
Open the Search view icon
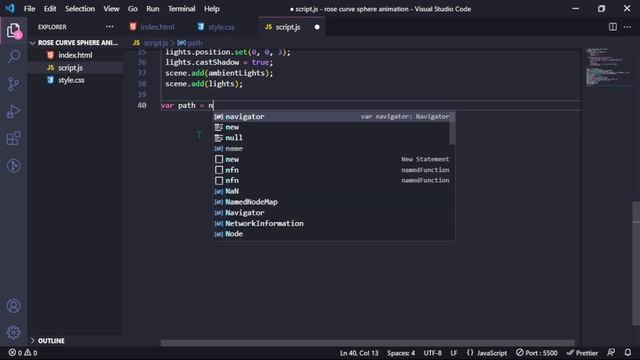pos(13,57)
